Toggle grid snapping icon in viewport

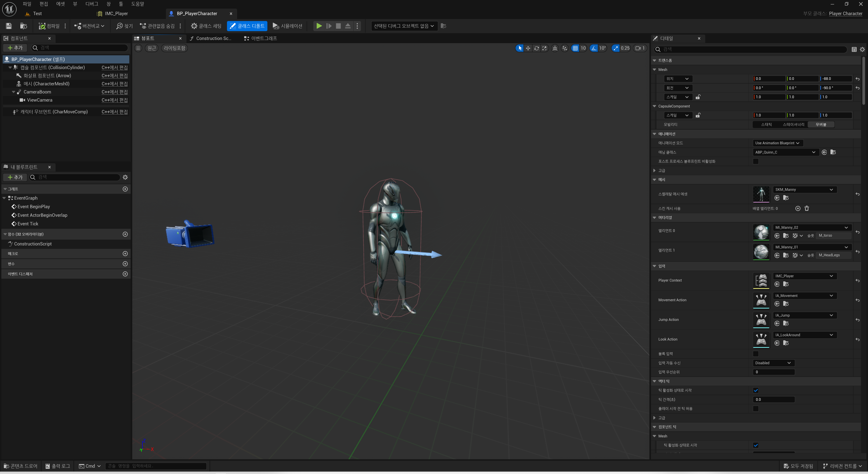(575, 48)
